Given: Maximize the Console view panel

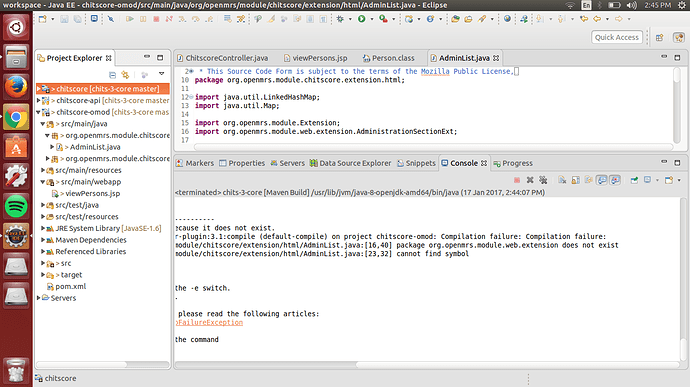Looking at the screenshot, I should tap(677, 163).
